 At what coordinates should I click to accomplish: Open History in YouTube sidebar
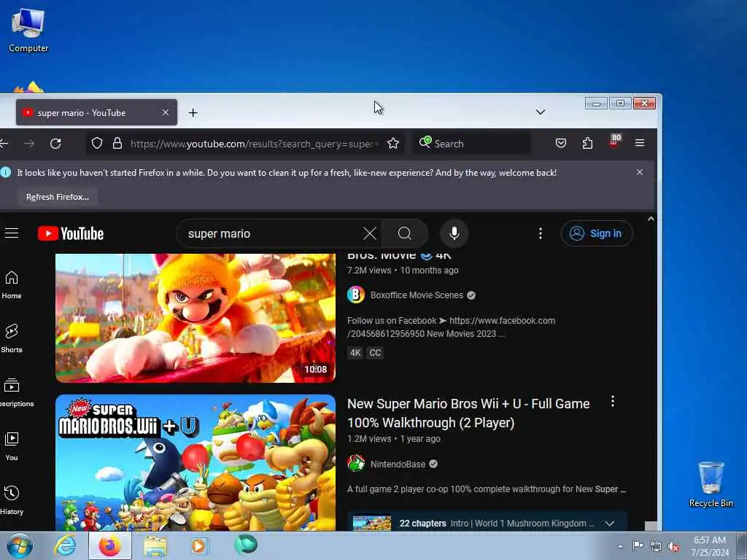pyautogui.click(x=12, y=500)
